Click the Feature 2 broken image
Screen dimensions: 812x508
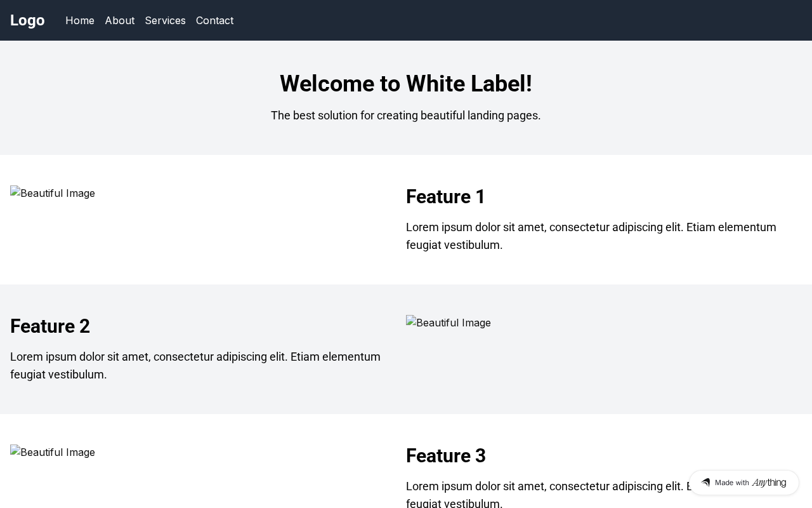(449, 323)
